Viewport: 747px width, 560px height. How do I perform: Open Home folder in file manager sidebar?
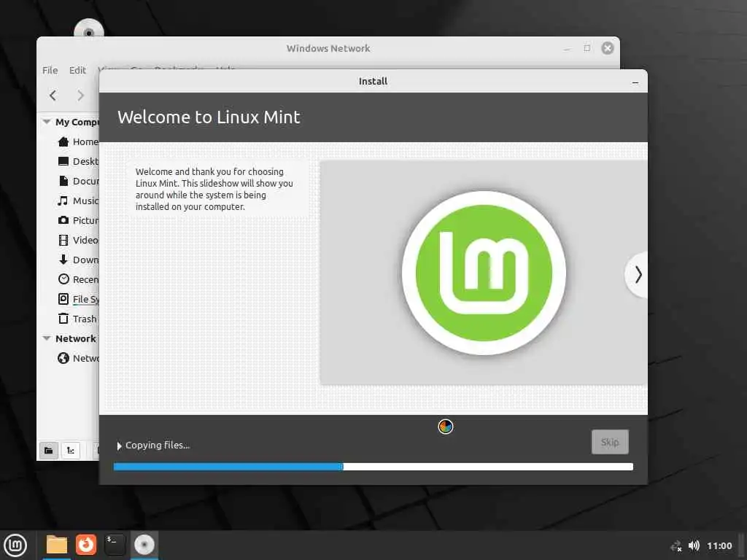[77, 141]
